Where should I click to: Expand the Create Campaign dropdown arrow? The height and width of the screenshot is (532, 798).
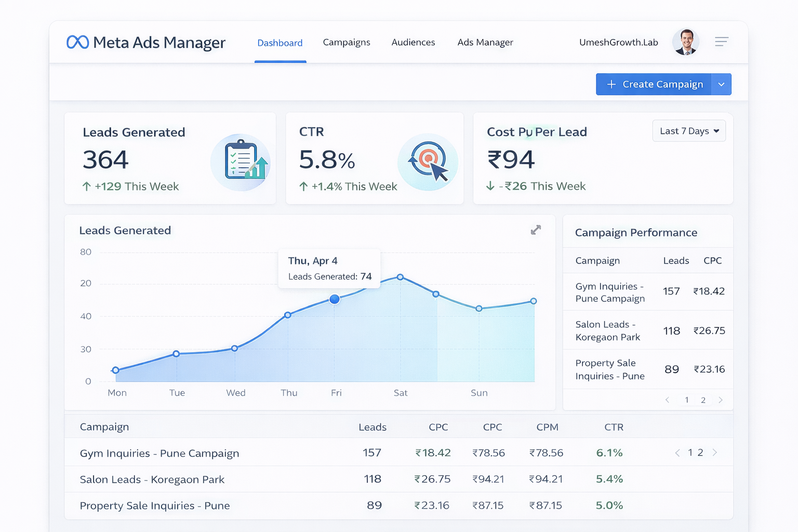[x=721, y=84]
